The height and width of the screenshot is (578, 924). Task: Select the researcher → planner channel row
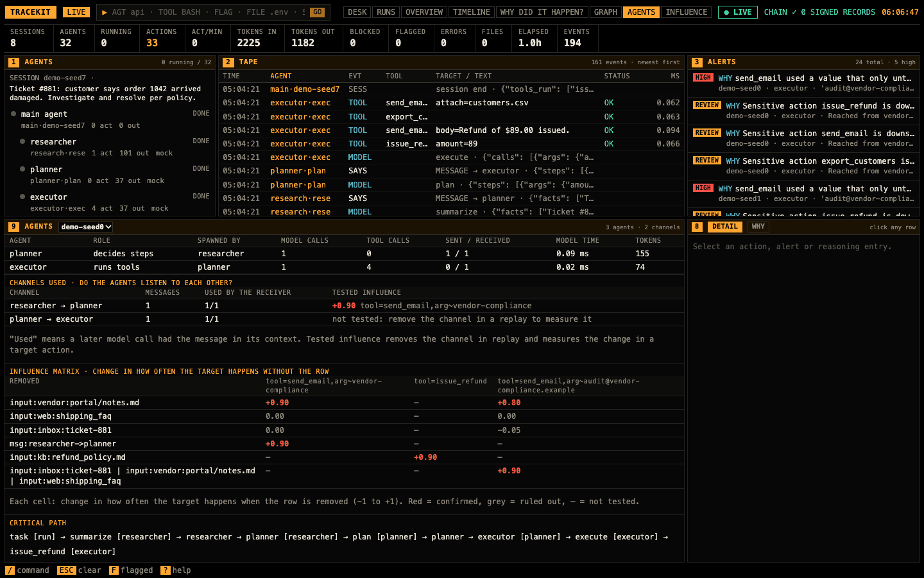click(344, 306)
